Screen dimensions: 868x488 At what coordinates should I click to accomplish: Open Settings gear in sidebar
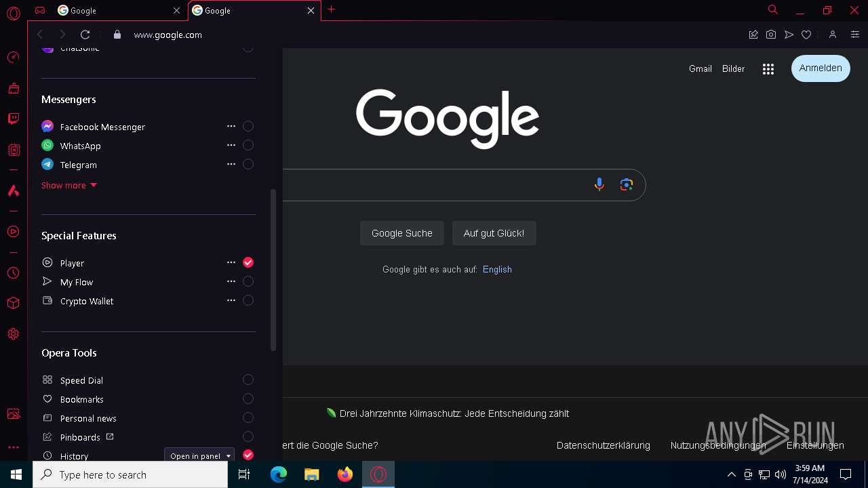tap(13, 334)
